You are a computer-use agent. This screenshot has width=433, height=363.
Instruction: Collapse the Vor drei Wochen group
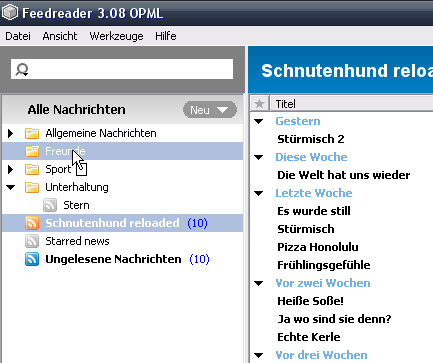tap(258, 355)
